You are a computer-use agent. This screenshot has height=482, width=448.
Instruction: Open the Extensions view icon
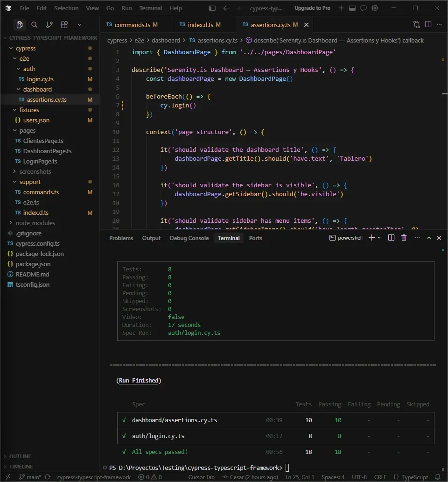click(64, 25)
